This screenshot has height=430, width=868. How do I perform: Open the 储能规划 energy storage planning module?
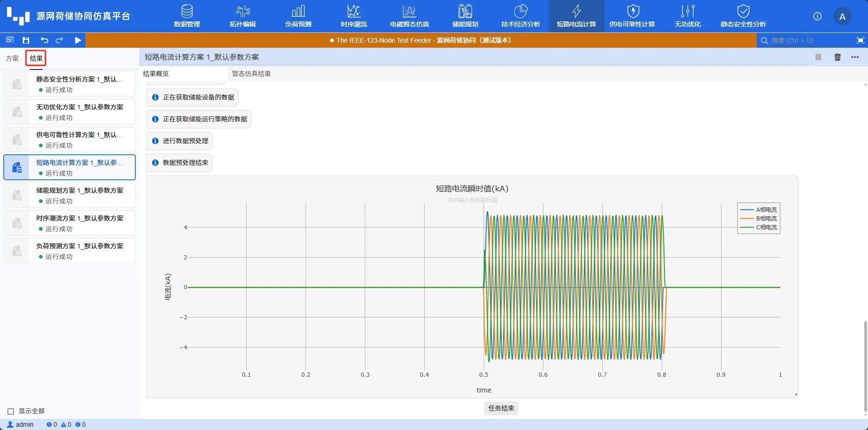(x=465, y=16)
